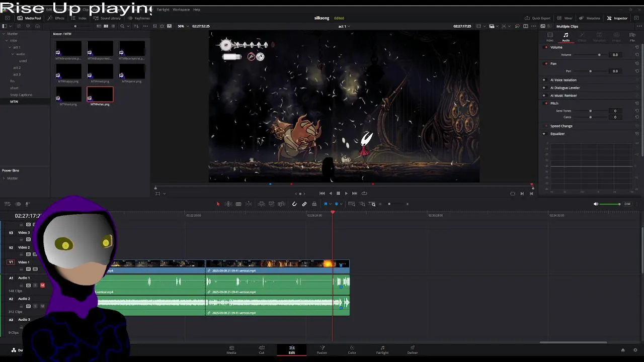Enable the Equalizer toggle

[544, 134]
